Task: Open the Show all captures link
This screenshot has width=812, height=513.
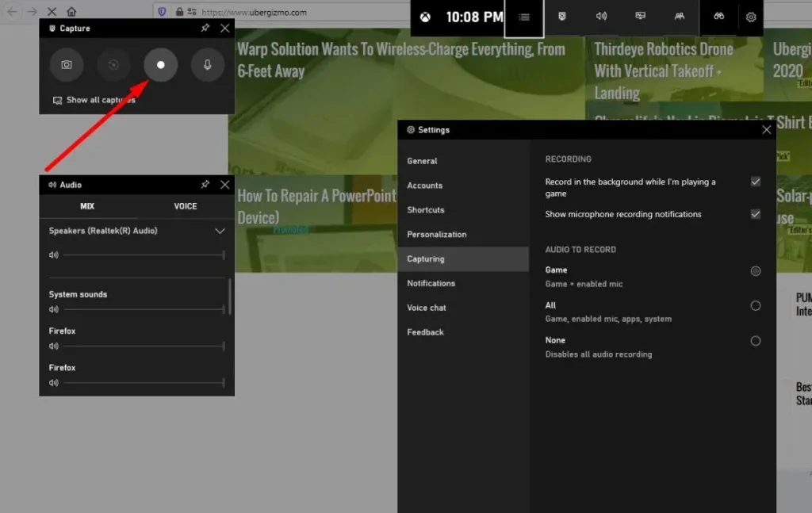Action: click(94, 100)
